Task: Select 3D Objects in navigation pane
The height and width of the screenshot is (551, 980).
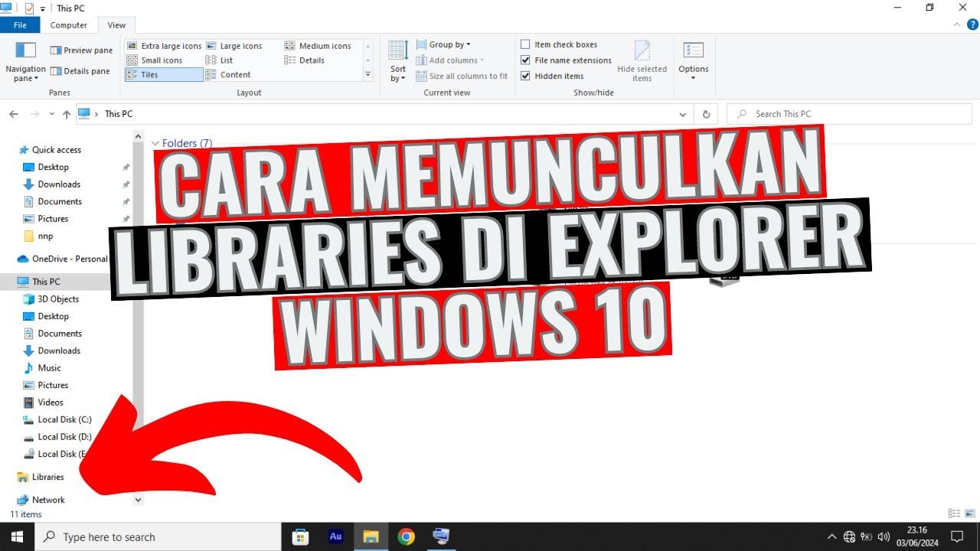Action: 58,299
